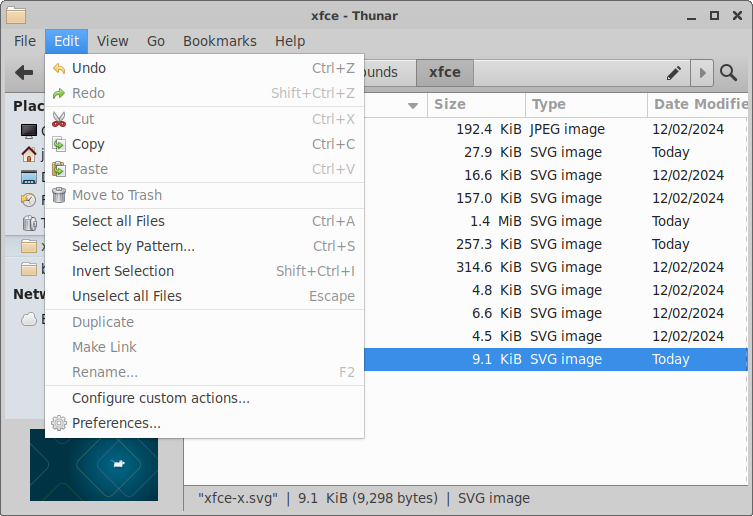Choose Select all Files
The image size is (753, 516).
pyautogui.click(x=204, y=221)
